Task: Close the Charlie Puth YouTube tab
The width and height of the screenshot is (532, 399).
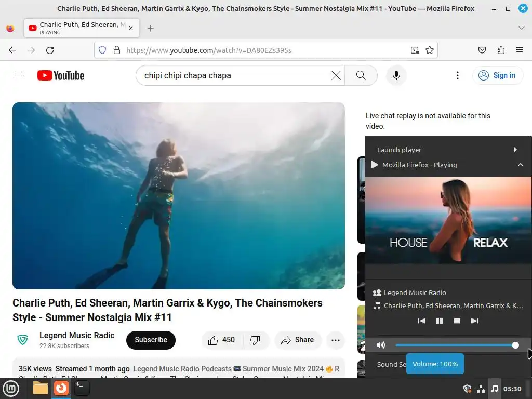Action: tap(131, 29)
